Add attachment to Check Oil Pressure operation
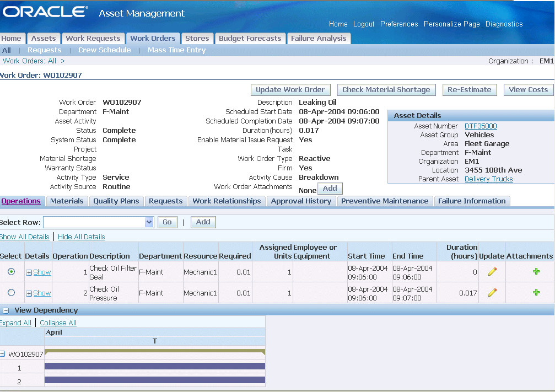This screenshot has width=555, height=392. (x=536, y=292)
